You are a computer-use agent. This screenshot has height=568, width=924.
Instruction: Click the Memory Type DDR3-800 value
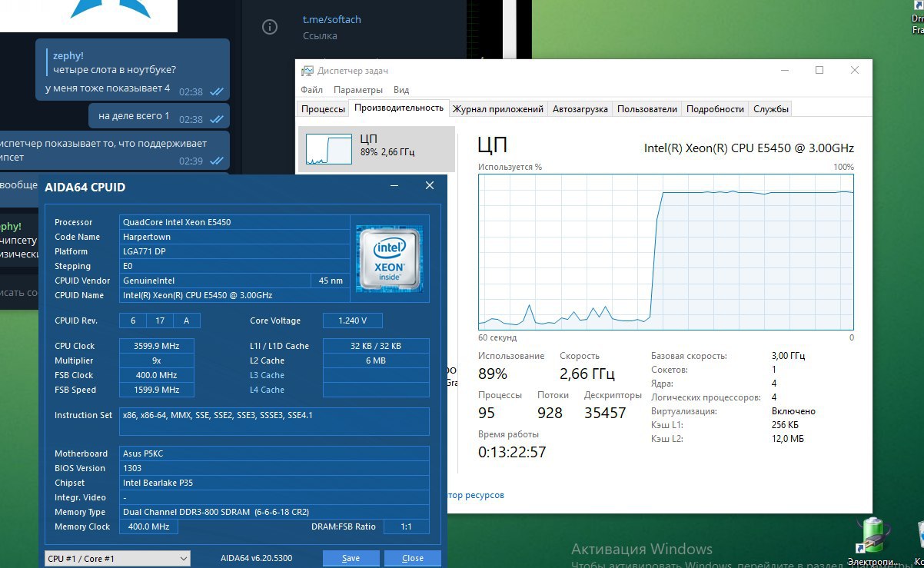(x=274, y=512)
